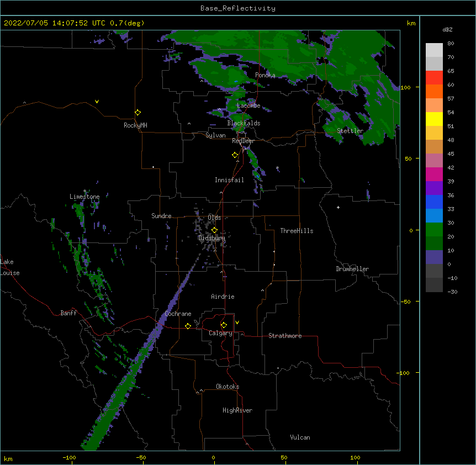The image size is (476, 465).
Task: Click the RockyMH label
Action: click(x=135, y=125)
